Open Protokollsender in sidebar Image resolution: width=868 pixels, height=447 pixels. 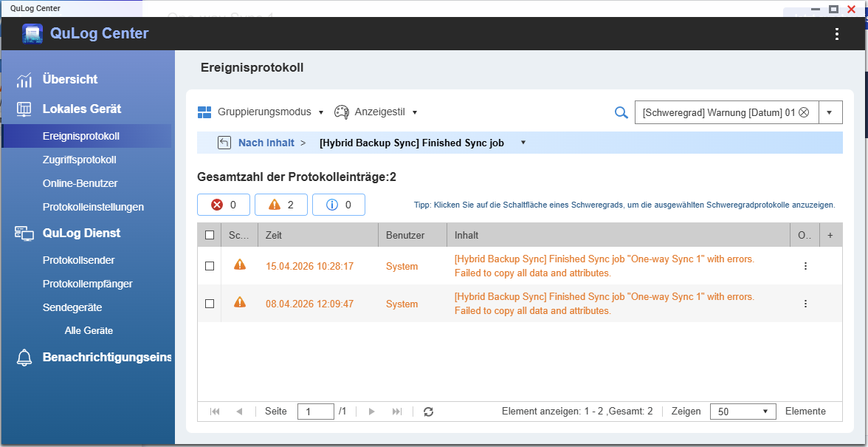pyautogui.click(x=78, y=260)
